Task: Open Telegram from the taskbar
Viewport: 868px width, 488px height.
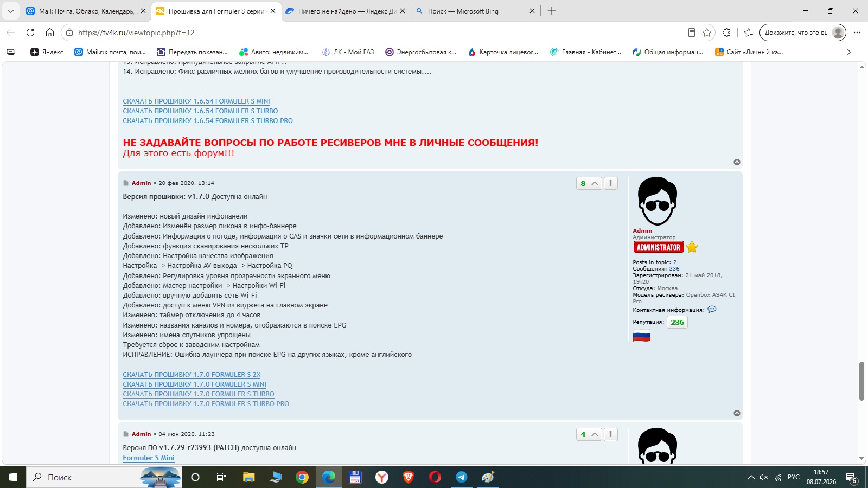Action: (x=462, y=477)
